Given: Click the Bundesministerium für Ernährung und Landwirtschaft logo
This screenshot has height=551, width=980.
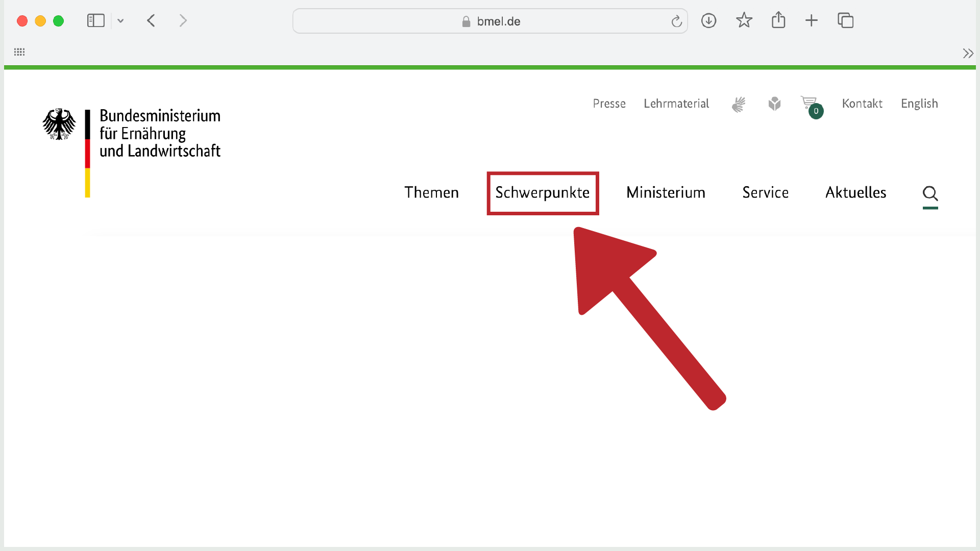Looking at the screenshot, I should (132, 152).
